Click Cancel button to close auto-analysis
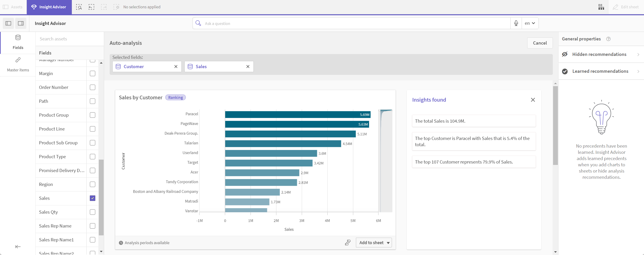This screenshot has width=644, height=255. 539,43
